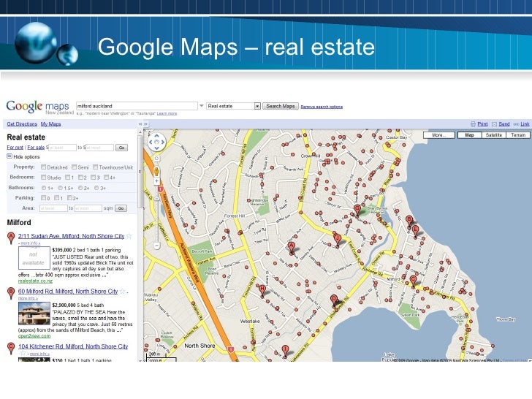Click the red A pin beside 2/11 Sudan Ave
This screenshot has height=399, width=532.
click(11, 237)
